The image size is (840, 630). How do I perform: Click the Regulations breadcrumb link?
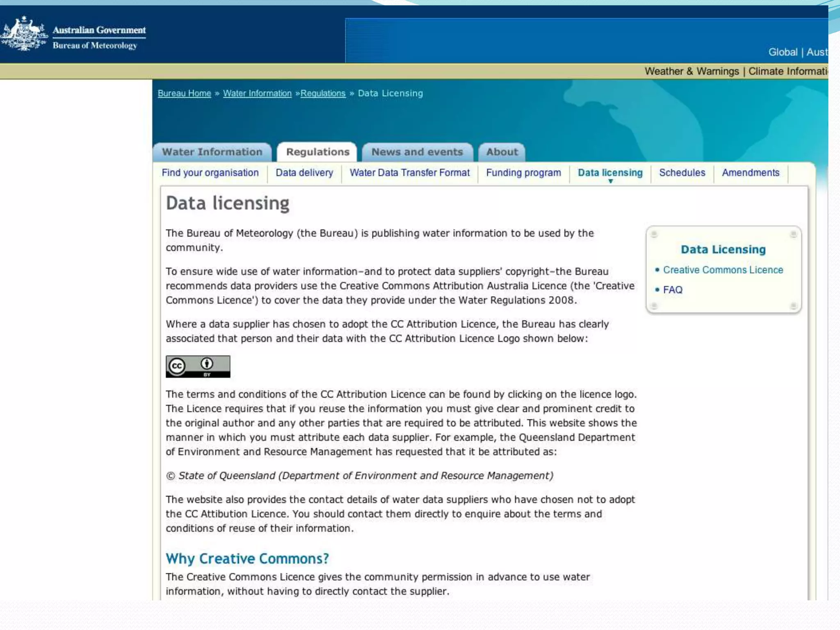tap(323, 94)
